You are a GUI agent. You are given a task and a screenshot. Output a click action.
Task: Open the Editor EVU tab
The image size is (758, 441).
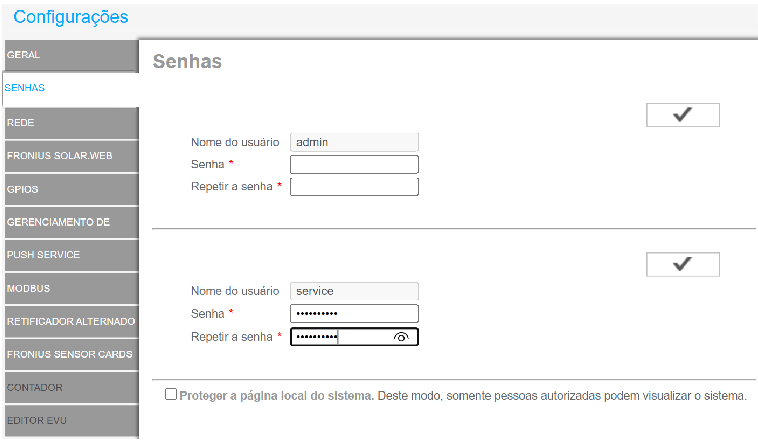tap(68, 420)
